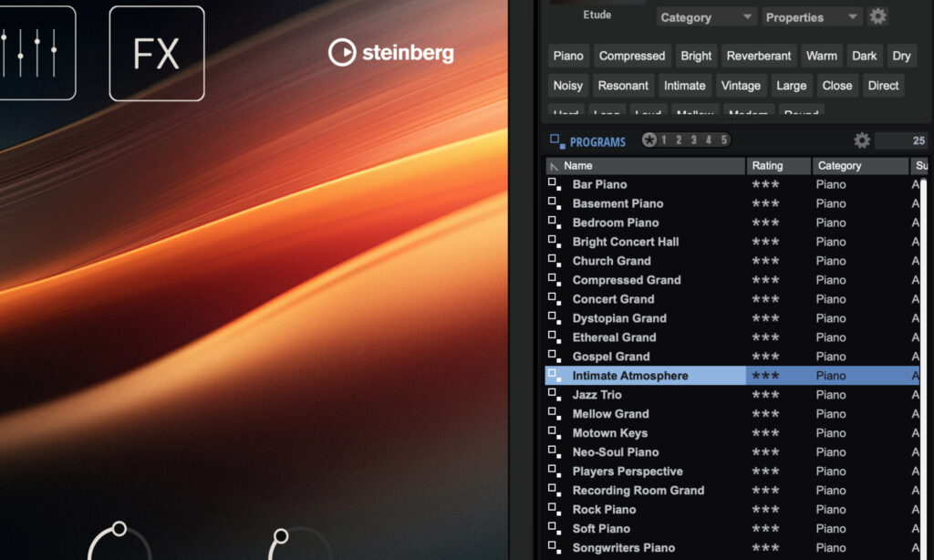Image resolution: width=934 pixels, height=560 pixels.
Task: Toggle the Close attribute tag
Action: point(837,85)
